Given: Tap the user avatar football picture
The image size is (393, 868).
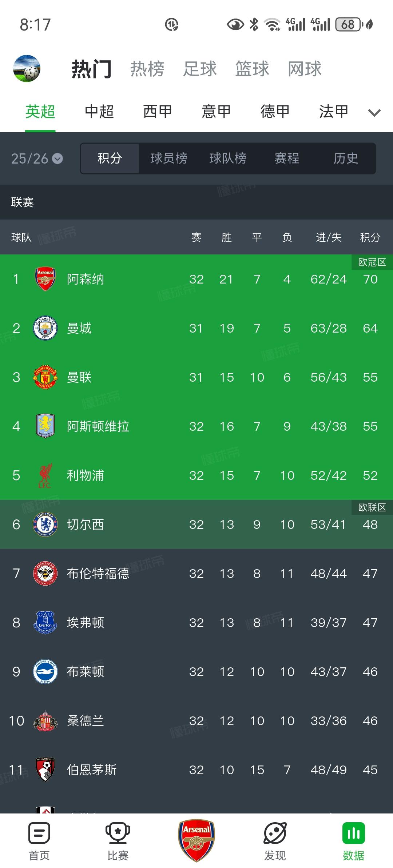Looking at the screenshot, I should tap(27, 69).
